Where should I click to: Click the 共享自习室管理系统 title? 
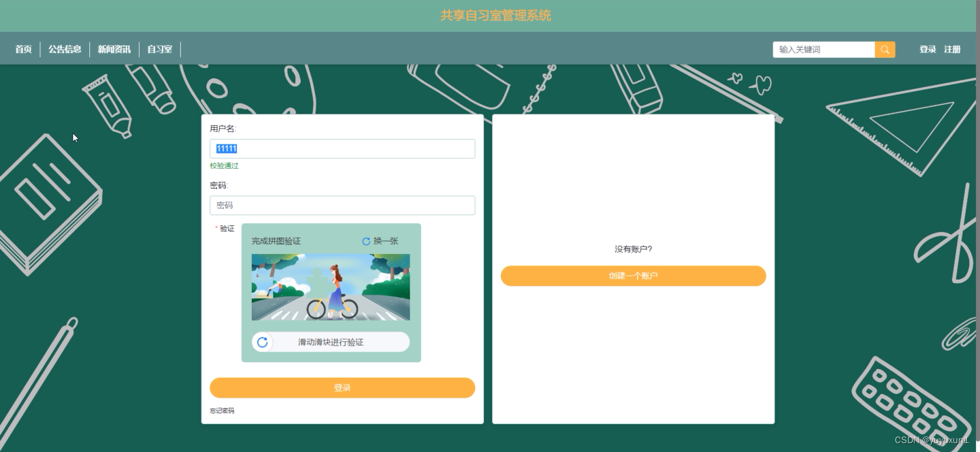[x=495, y=16]
